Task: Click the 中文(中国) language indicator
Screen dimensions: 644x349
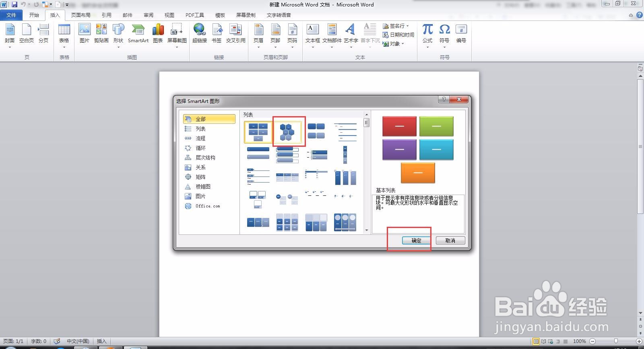Action: point(78,341)
